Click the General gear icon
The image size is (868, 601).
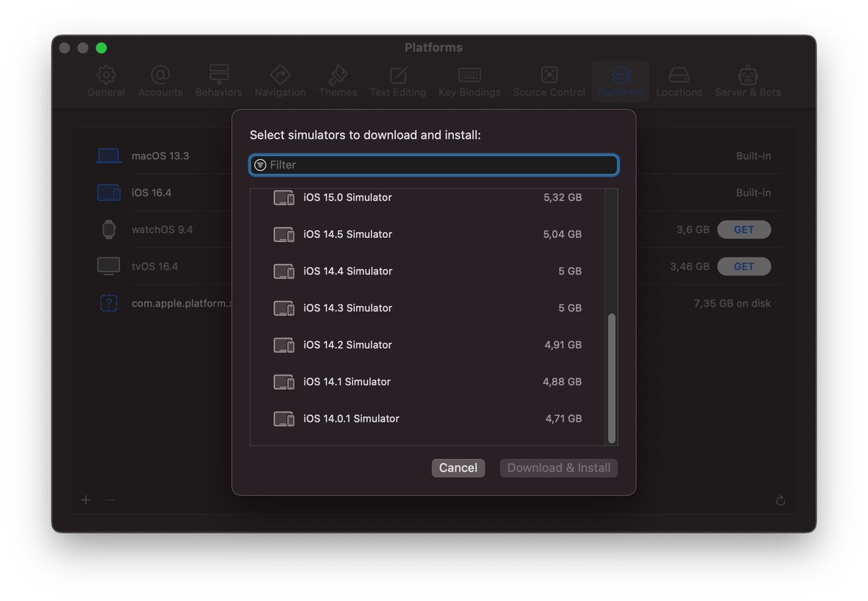click(x=106, y=80)
